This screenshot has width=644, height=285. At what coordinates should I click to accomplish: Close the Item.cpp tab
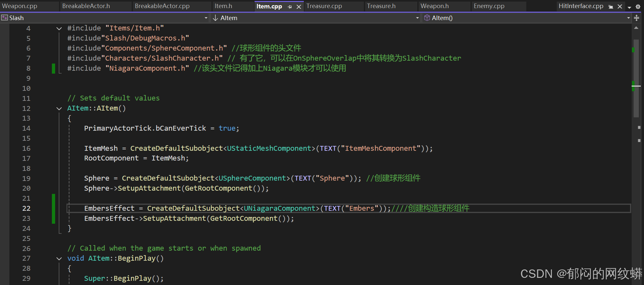(x=299, y=6)
